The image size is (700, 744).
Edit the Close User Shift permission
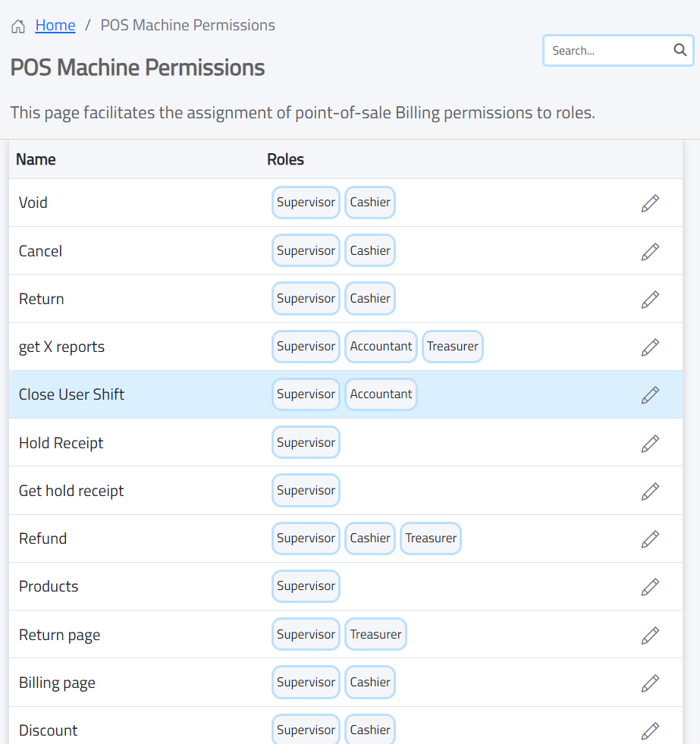(x=650, y=395)
